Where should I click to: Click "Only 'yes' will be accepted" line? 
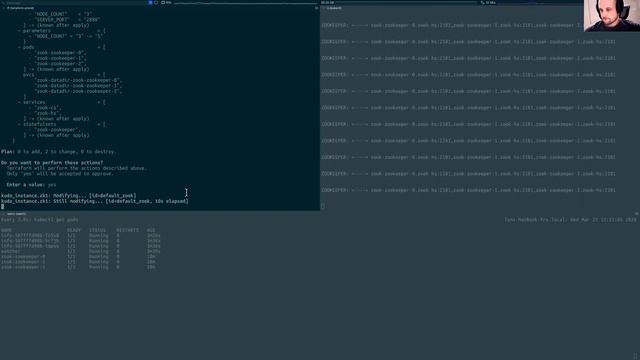(60, 173)
